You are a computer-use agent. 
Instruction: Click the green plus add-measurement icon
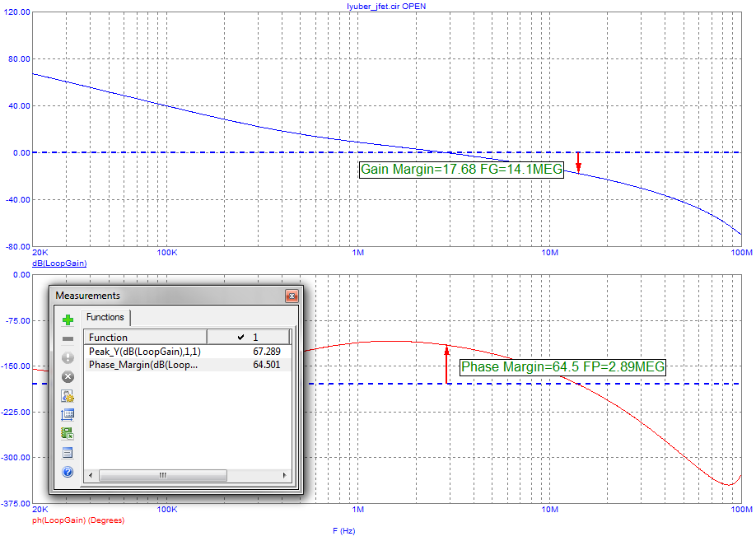[68, 319]
